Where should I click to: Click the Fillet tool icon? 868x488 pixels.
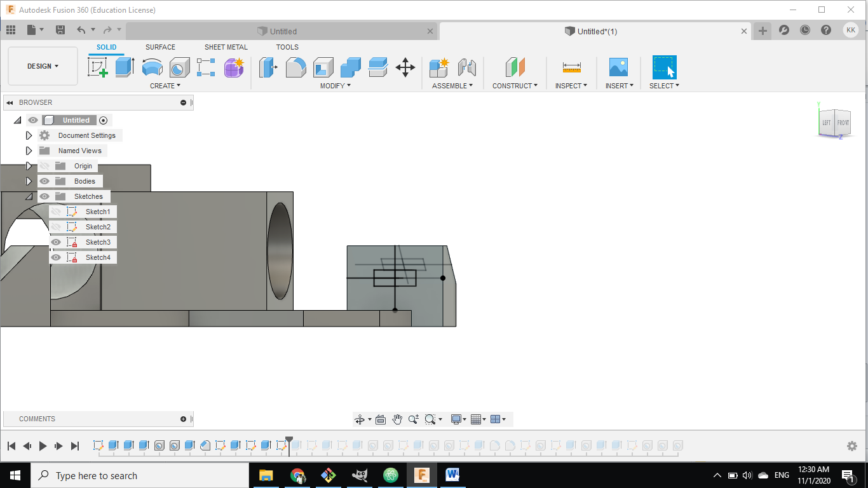click(x=295, y=67)
